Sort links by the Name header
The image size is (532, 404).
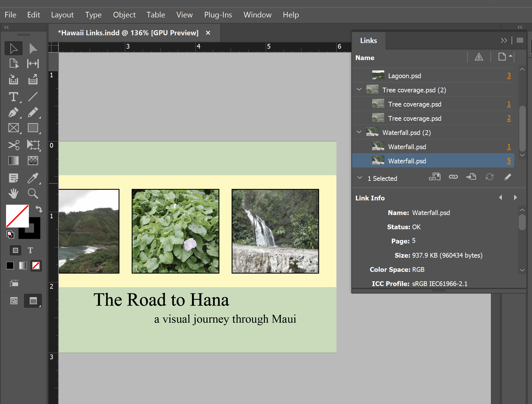coord(365,58)
